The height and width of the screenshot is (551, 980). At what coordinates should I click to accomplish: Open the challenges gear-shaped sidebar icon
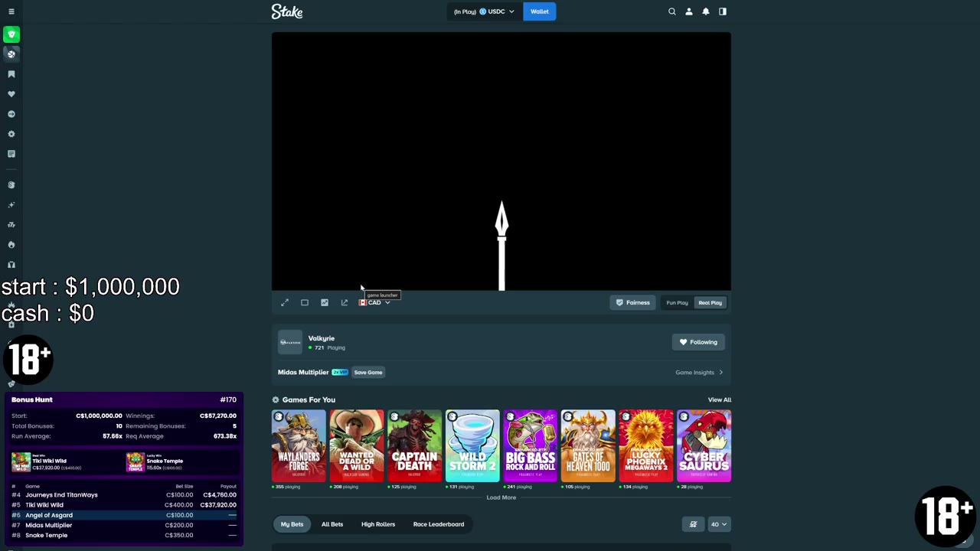[11, 134]
